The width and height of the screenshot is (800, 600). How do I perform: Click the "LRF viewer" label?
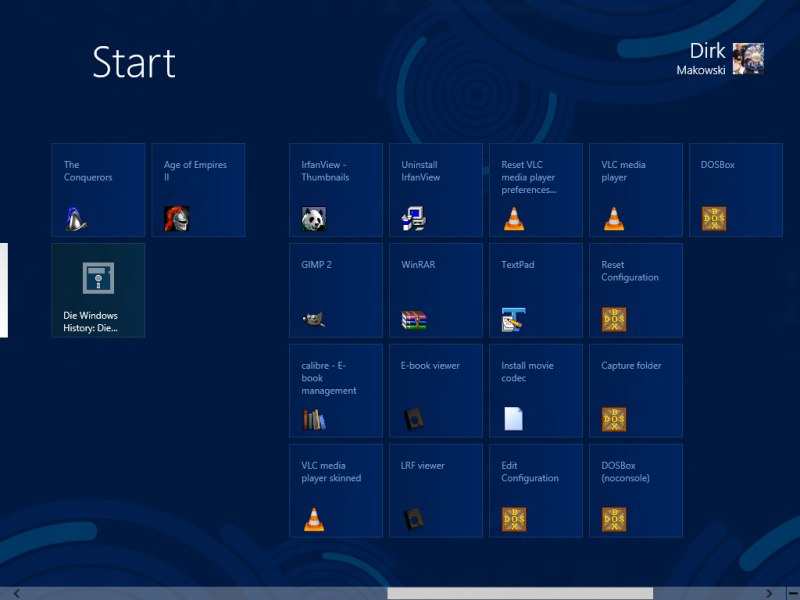422,466
